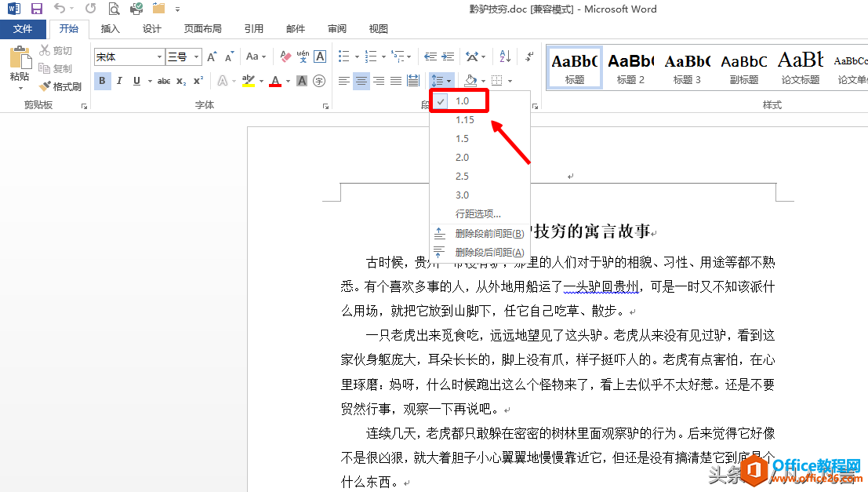The height and width of the screenshot is (492, 868).
Task: Click the Clear Formatting eraser icon
Action: coord(285,56)
